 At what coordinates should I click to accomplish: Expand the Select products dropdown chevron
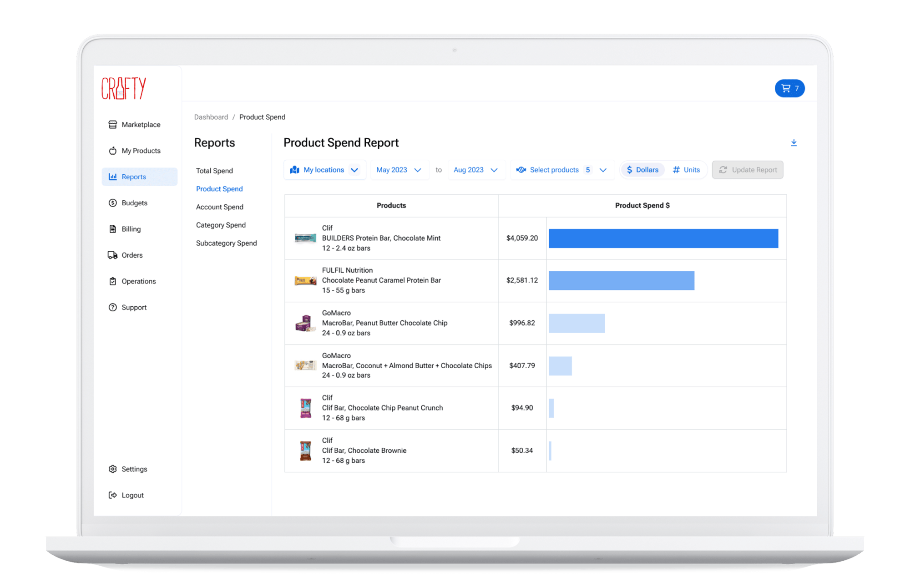(x=603, y=170)
